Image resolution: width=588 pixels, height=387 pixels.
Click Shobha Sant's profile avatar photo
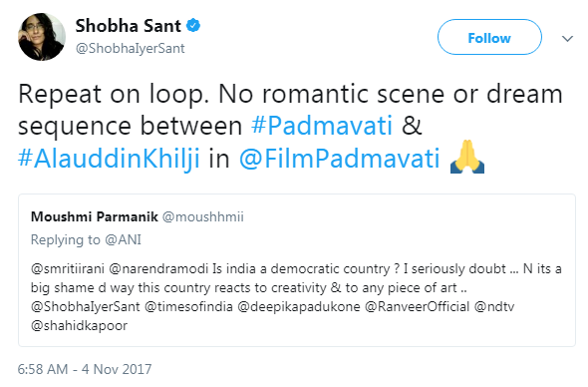tap(42, 37)
